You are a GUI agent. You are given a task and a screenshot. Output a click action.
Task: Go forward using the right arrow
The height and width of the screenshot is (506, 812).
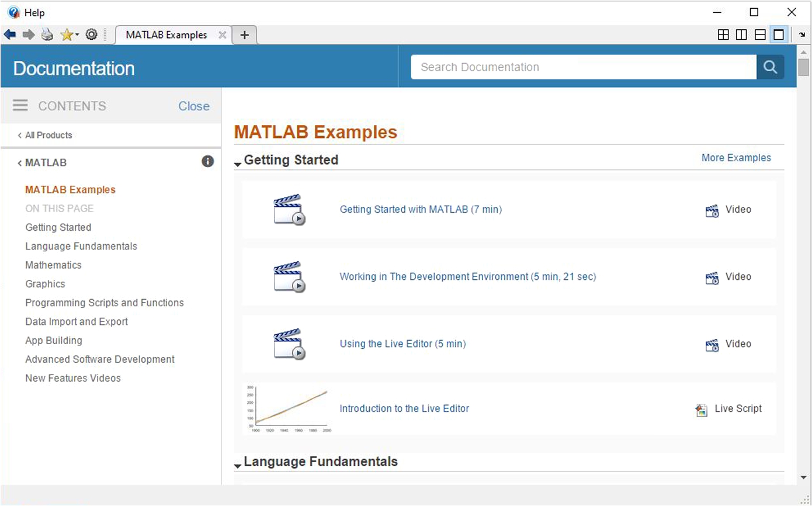click(x=29, y=35)
